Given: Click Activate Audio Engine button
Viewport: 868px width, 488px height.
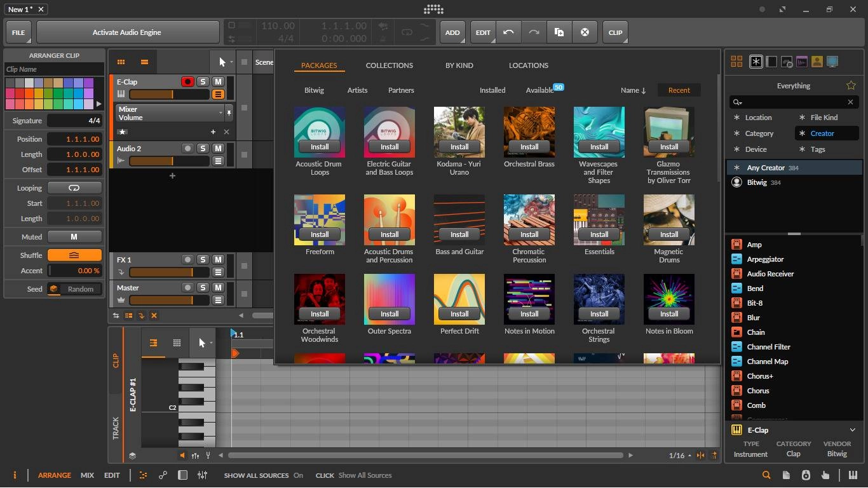Looking at the screenshot, I should point(126,32).
